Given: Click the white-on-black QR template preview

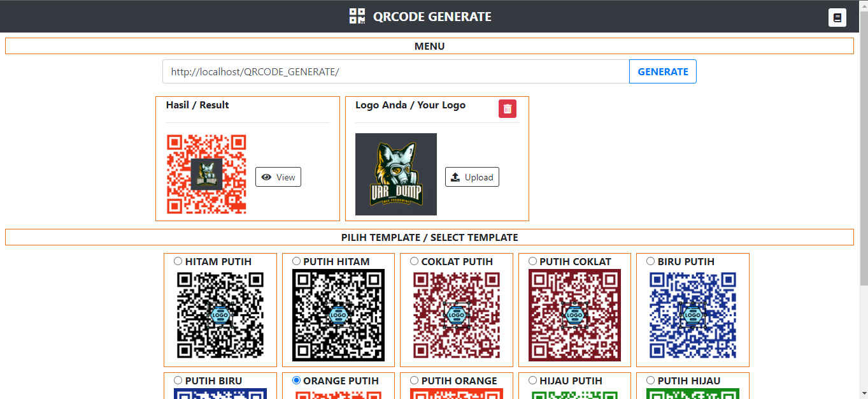Looking at the screenshot, I should point(338,315).
